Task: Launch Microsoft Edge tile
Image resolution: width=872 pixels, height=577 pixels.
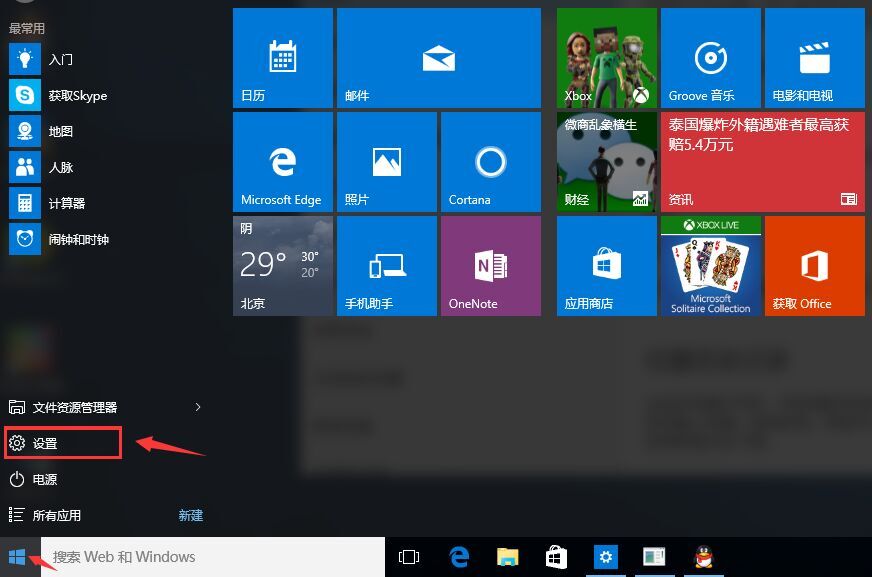Action: click(282, 162)
